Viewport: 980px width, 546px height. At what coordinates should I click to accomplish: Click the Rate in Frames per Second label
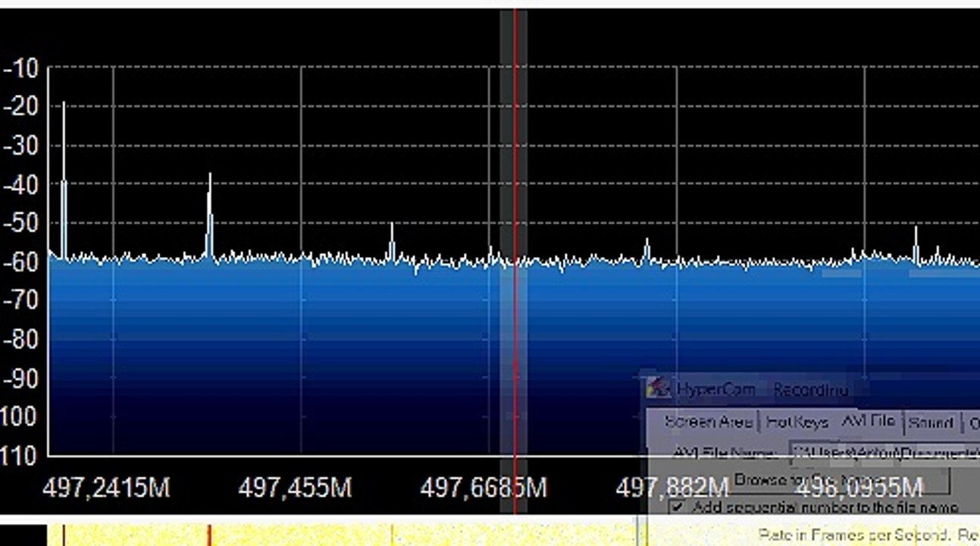pos(854,535)
